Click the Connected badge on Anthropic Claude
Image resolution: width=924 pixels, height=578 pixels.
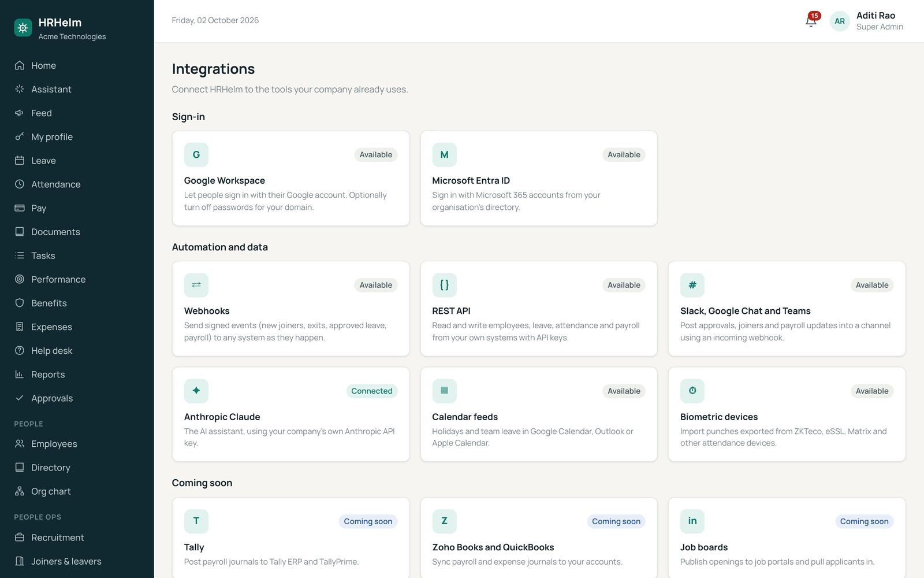pos(372,391)
